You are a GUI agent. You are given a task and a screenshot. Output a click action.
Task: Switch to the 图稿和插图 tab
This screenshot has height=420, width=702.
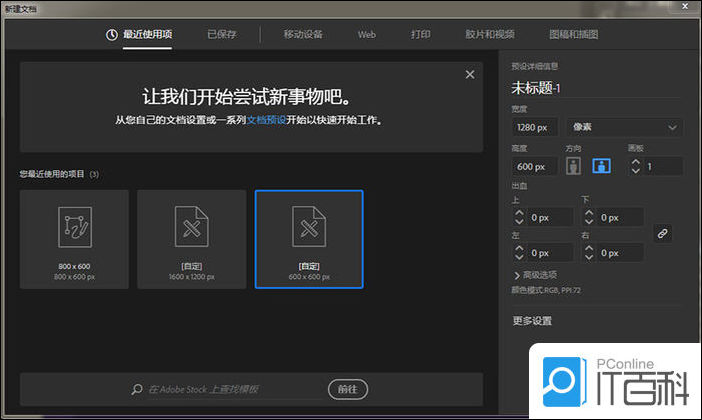574,35
